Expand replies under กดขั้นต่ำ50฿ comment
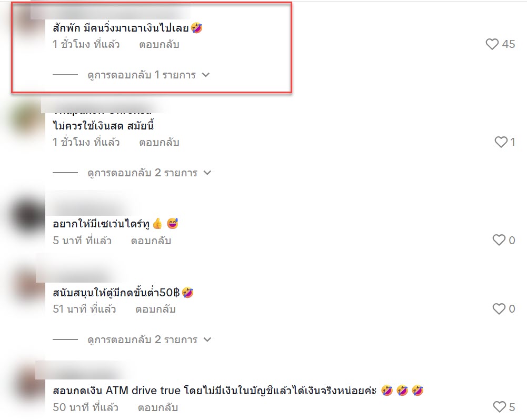The width and height of the screenshot is (527, 420). (x=149, y=339)
